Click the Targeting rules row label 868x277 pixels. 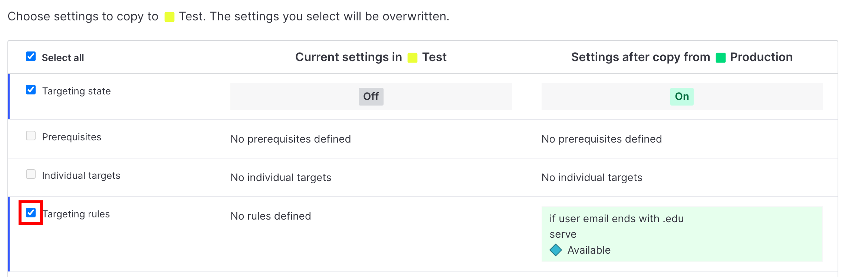[76, 214]
